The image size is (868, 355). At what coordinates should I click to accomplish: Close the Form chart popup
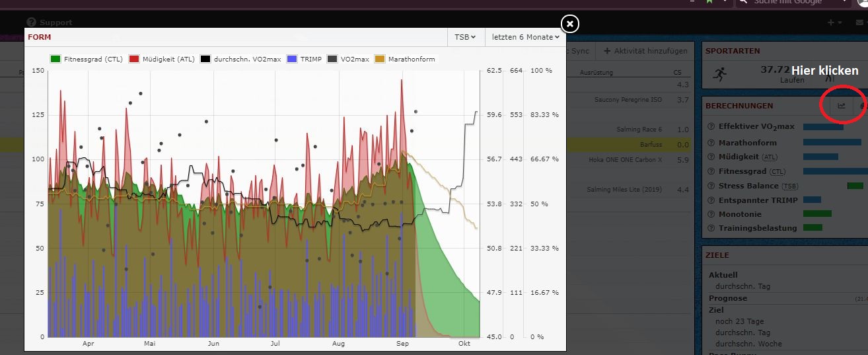[x=569, y=24]
